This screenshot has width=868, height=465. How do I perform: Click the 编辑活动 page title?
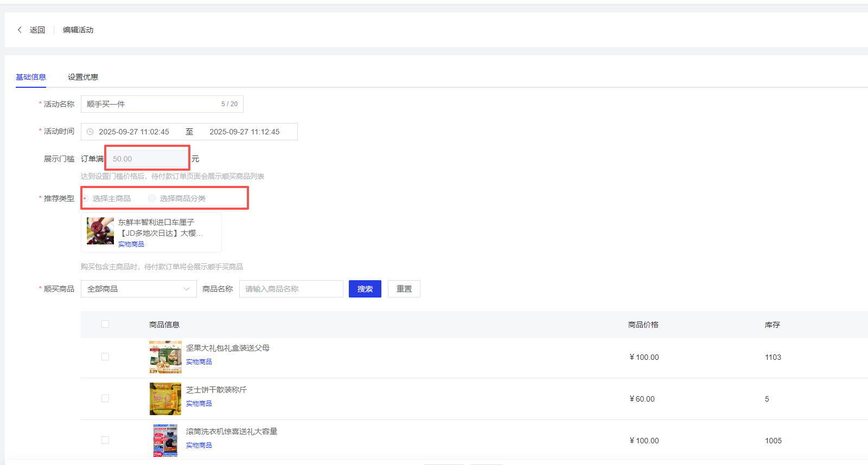point(78,30)
